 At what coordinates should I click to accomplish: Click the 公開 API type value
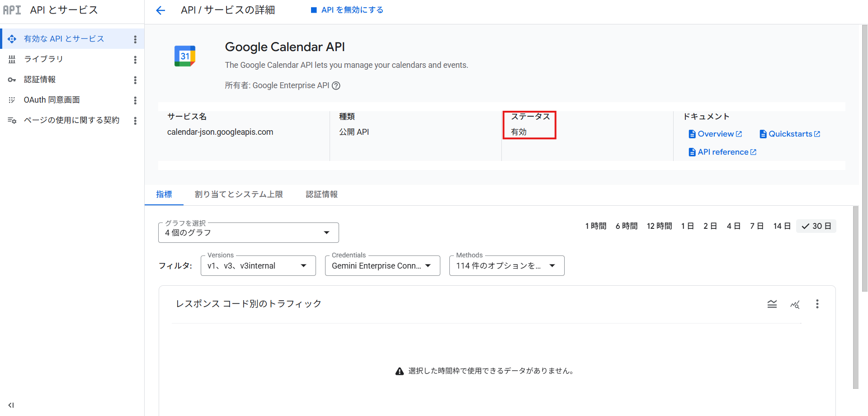[354, 132]
